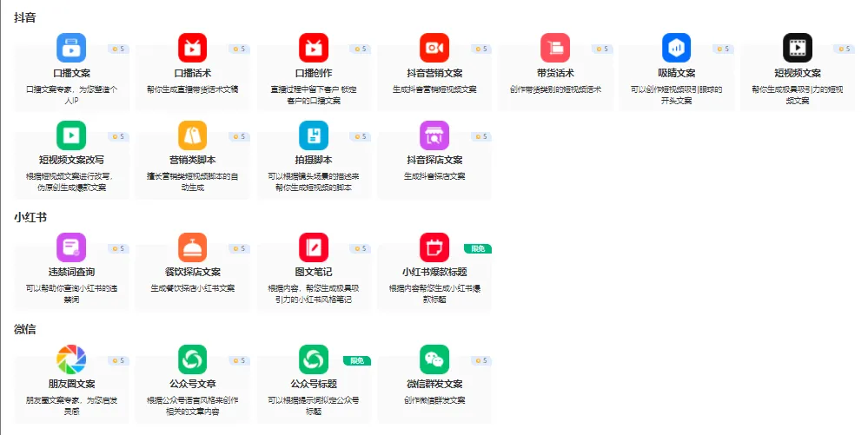
Task: Click the 抖音 section heading
Action: (x=25, y=17)
